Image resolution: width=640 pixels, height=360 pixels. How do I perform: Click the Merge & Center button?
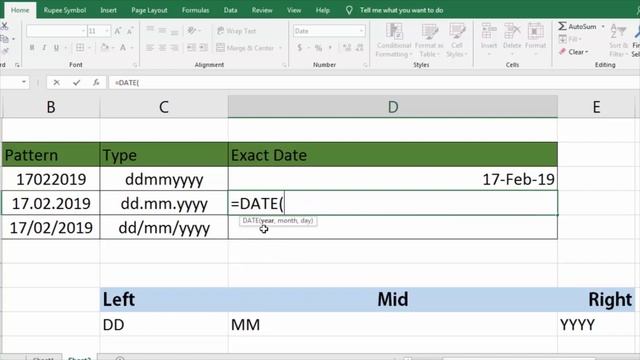(245, 48)
